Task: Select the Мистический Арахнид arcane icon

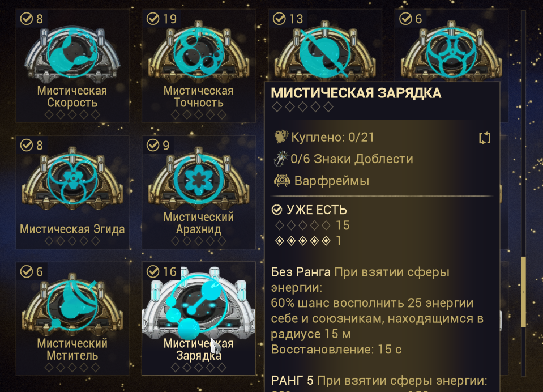Action: coord(198,178)
